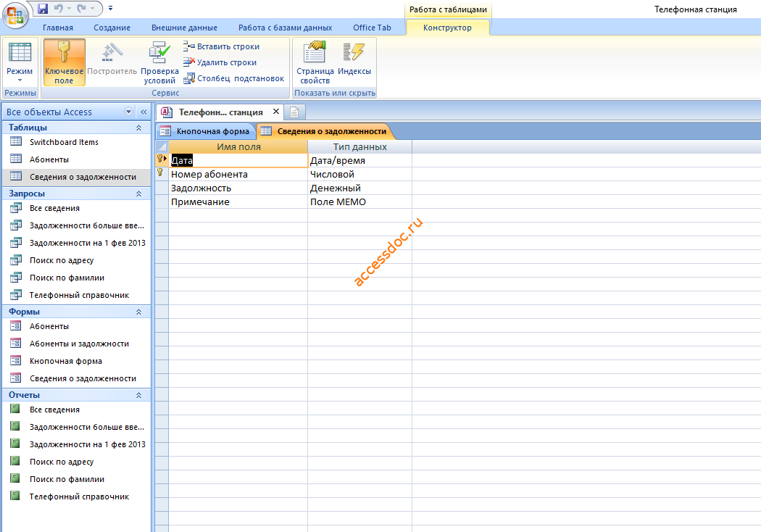
Task: Open query Задолженности на 1 фев 2013
Action: pyautogui.click(x=77, y=243)
